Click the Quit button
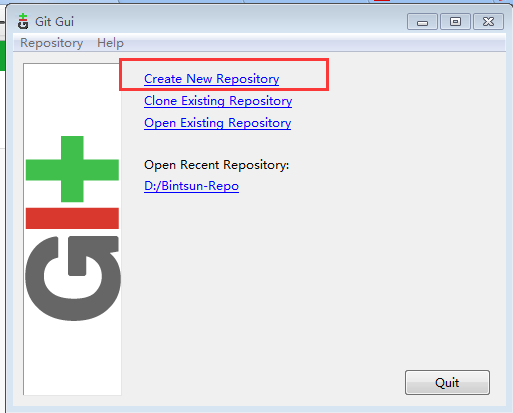Screen dimensions: 513x413 [x=447, y=382]
